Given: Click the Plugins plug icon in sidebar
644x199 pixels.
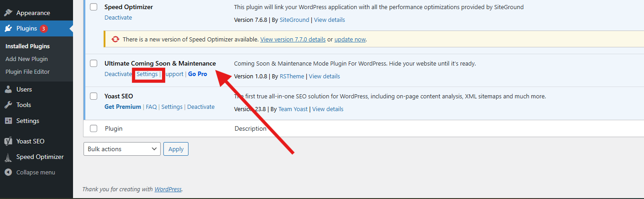Looking at the screenshot, I should (x=8, y=28).
